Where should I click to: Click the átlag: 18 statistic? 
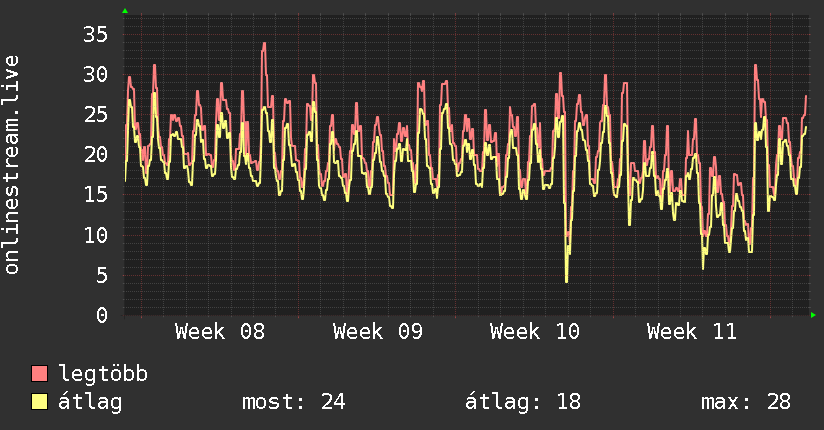pos(523,402)
